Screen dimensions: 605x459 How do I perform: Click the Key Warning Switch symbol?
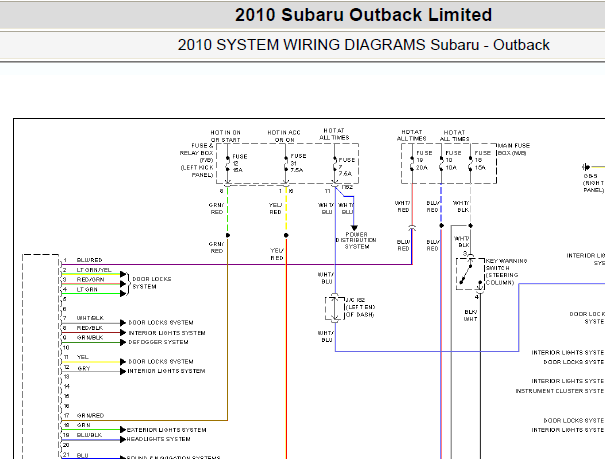tap(470, 274)
